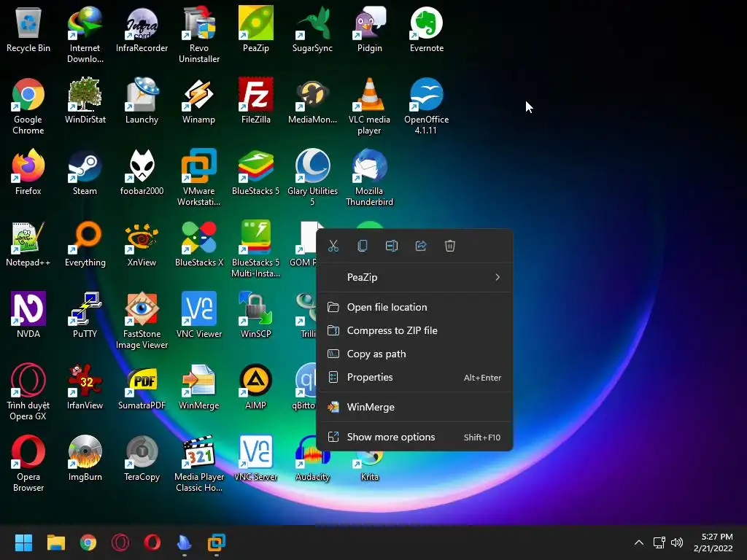Select the Launchy desktop shortcut
747x560 pixels.
pyautogui.click(x=142, y=101)
